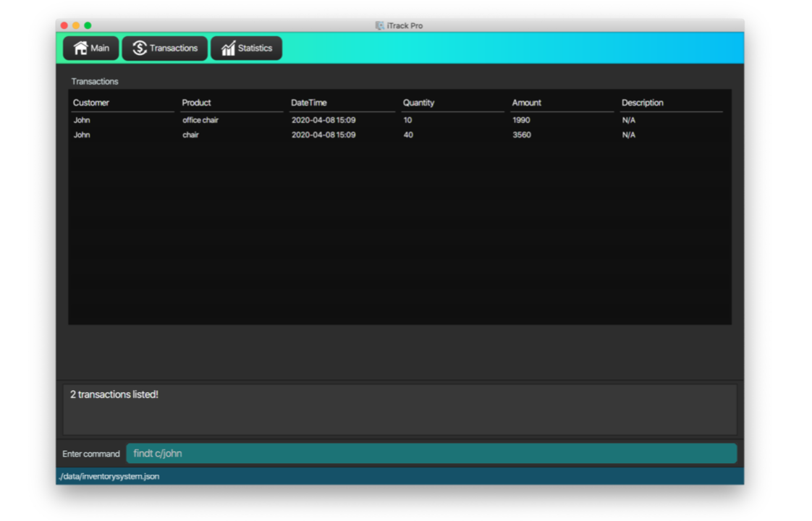Close the iTrack Pro window with red button
The height and width of the screenshot is (521, 812).
pyautogui.click(x=64, y=25)
